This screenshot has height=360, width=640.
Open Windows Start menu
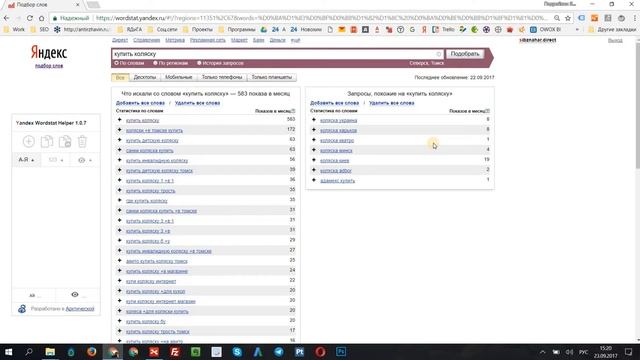8,351
